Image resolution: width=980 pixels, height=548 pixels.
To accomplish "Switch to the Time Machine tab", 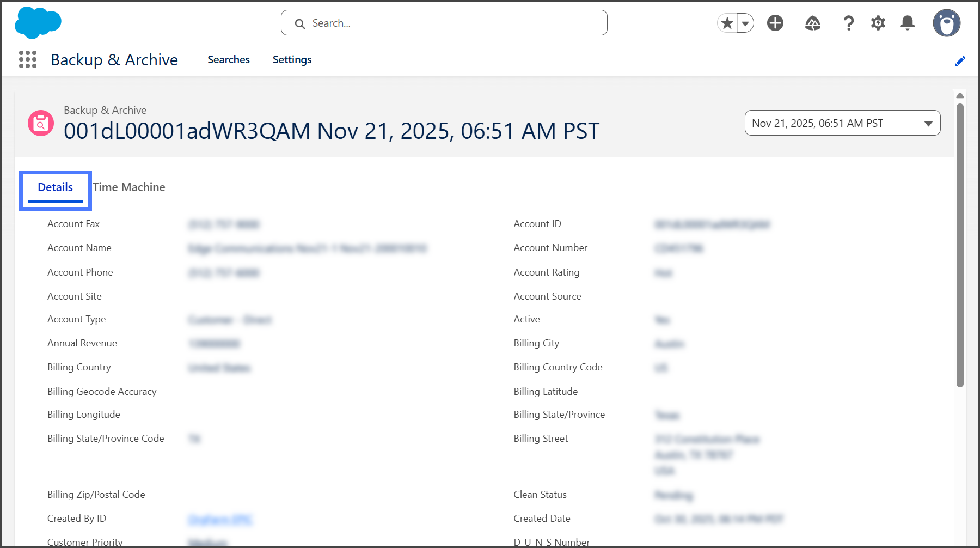I will [x=129, y=187].
